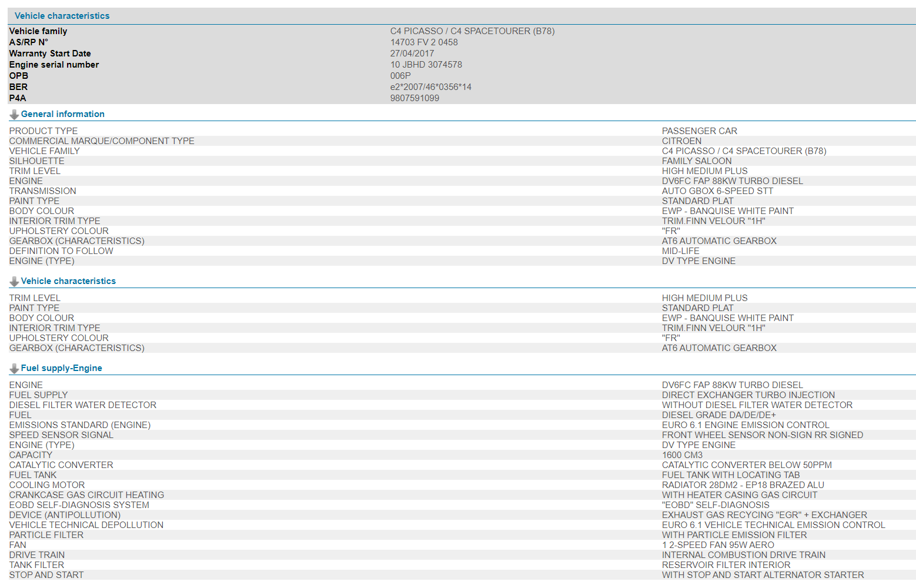Select "INTERNAL COMBUSTION DRIVE TRAIN" value
Viewport: 916px width, 588px height.
(x=744, y=555)
